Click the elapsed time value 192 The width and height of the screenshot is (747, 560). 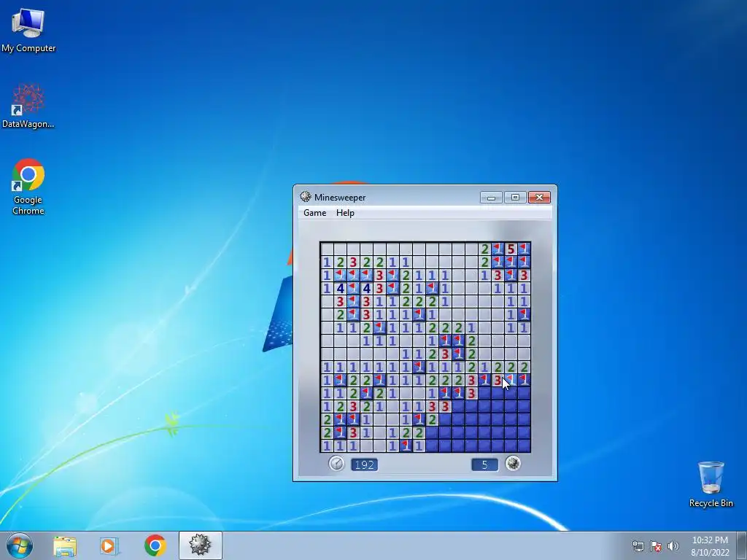[x=365, y=464]
